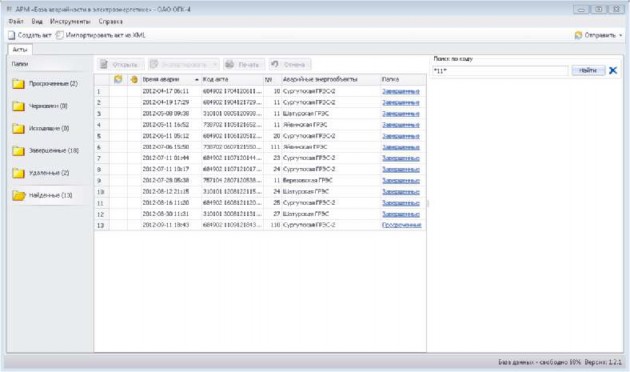Click the Отправить send button

(595, 35)
